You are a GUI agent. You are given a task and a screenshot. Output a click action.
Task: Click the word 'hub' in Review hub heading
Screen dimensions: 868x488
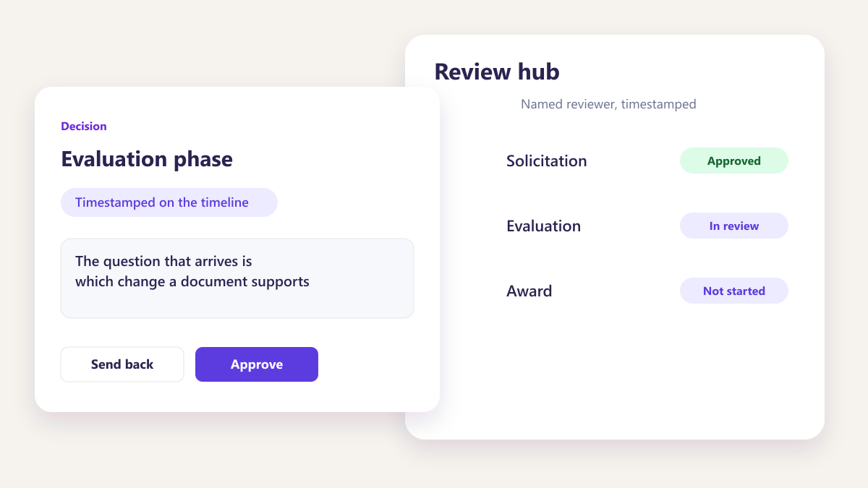(538, 72)
